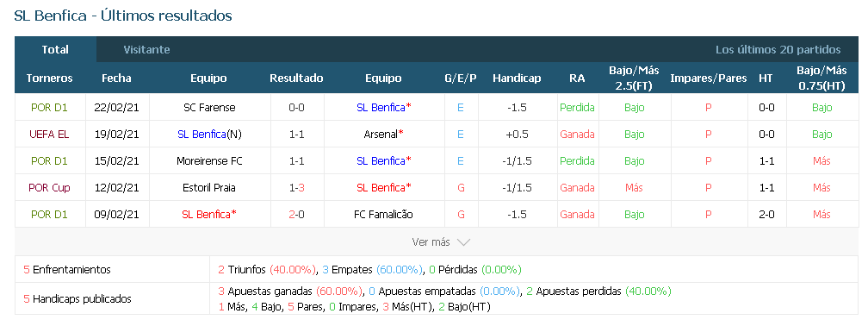Viewport: 868px width, 326px height.
Task: Click the G/E/P column header
Action: coord(461,78)
